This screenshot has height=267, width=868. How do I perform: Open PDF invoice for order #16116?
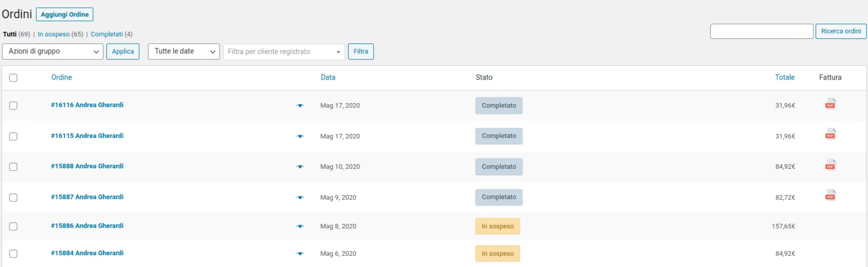[x=830, y=104]
